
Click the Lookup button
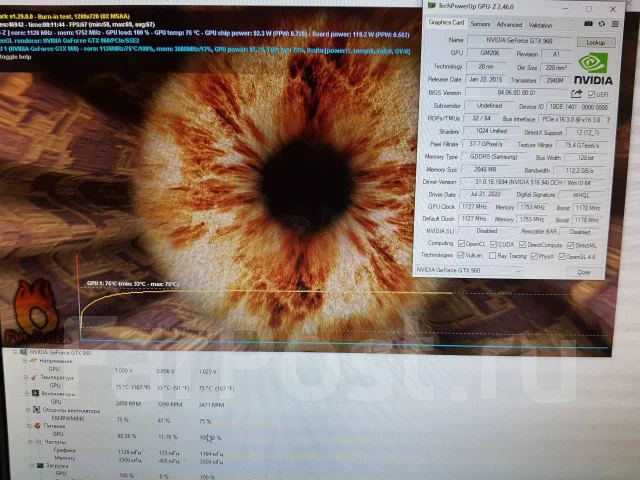[596, 42]
